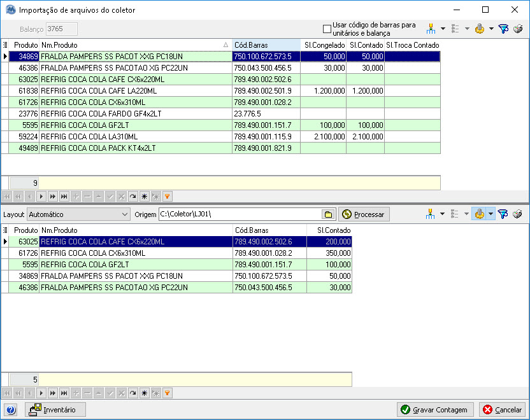This screenshot has height=420, width=530.
Task: Click product code 59224 in upper grid
Action: tap(24, 137)
